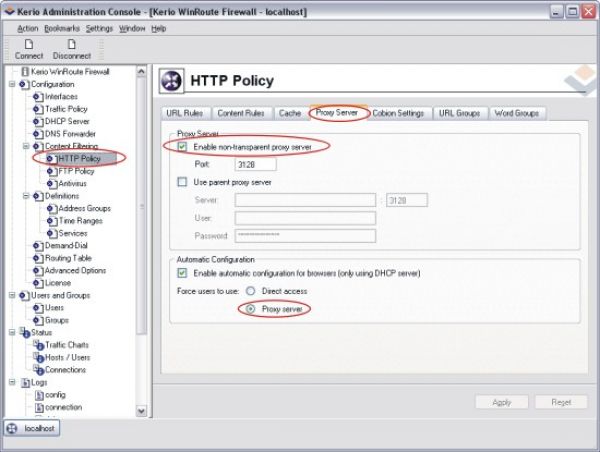
Task: Click the Antivirus tree icon
Action: 52,184
